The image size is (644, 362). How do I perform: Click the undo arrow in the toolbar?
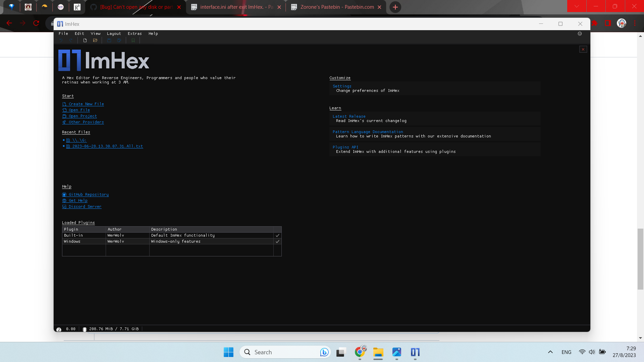pyautogui.click(x=61, y=40)
